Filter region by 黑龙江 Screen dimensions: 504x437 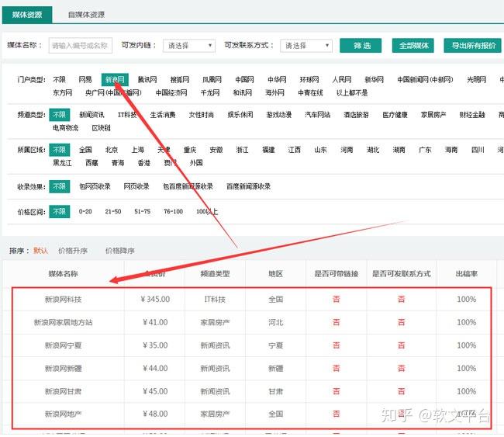tap(62, 163)
